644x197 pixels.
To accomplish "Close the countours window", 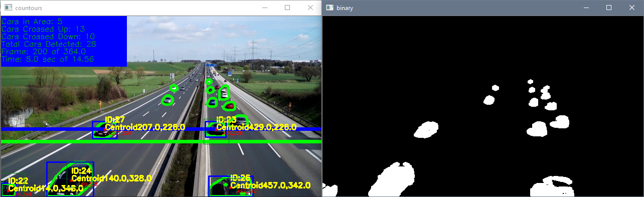I will [310, 8].
